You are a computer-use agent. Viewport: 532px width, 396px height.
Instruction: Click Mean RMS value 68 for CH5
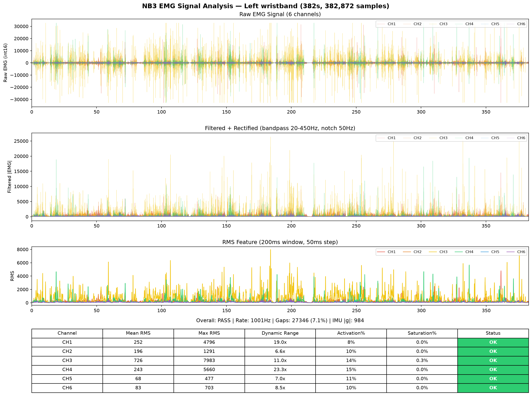pos(138,379)
